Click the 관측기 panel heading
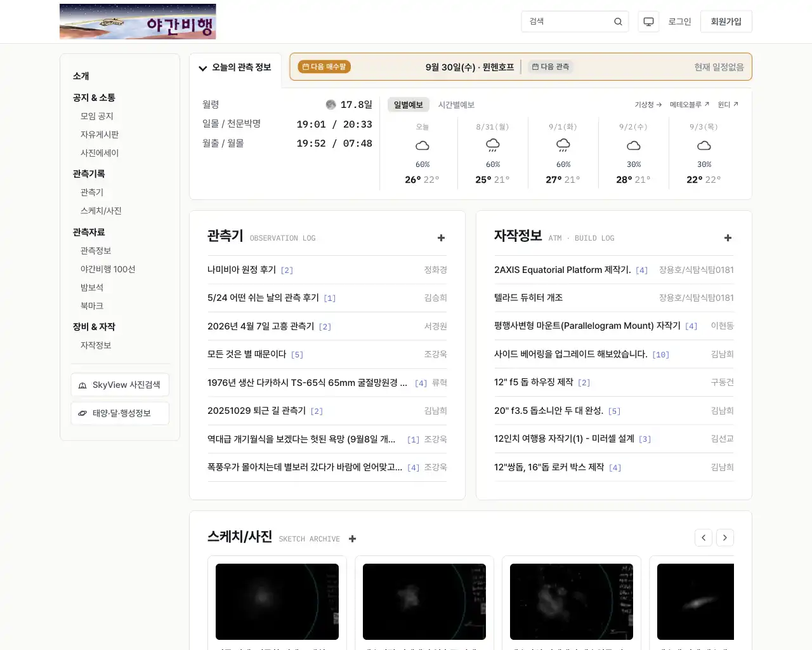Viewport: 812px width, 650px height. [225, 236]
